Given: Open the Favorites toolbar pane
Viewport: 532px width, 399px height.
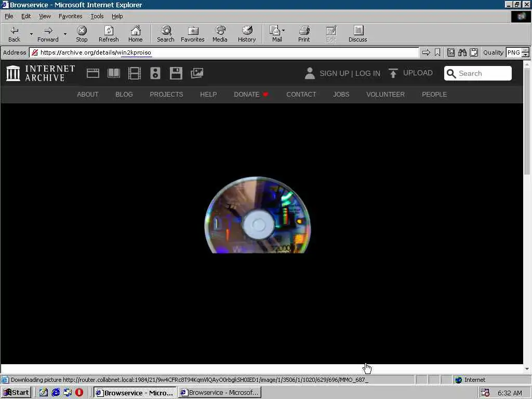Looking at the screenshot, I should [193, 34].
